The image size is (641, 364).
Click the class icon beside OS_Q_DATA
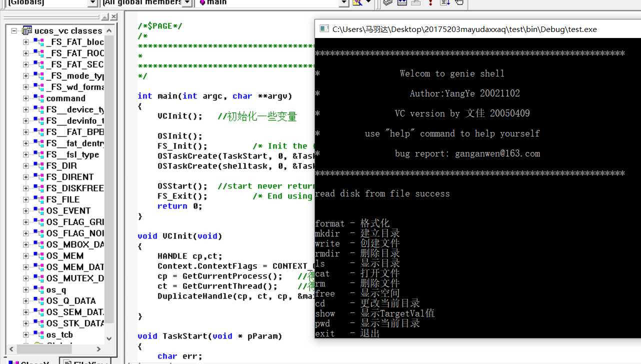pyautogui.click(x=38, y=300)
